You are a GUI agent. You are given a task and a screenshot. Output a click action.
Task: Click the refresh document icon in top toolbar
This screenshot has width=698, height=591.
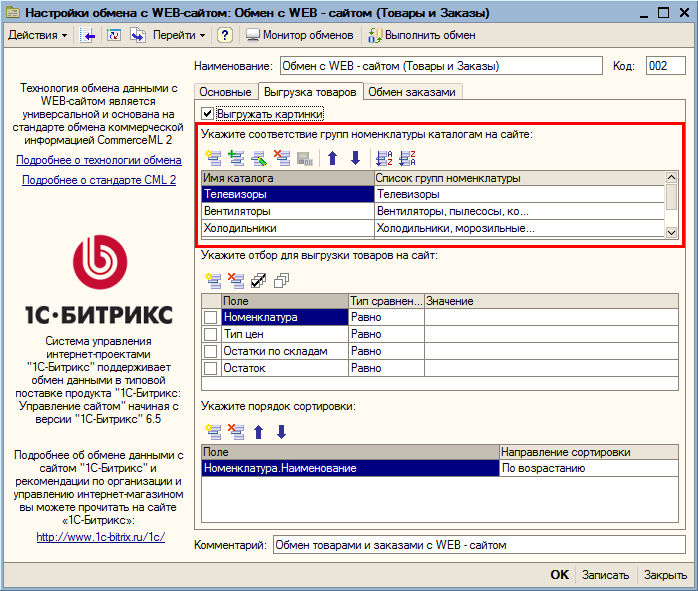pos(114,35)
